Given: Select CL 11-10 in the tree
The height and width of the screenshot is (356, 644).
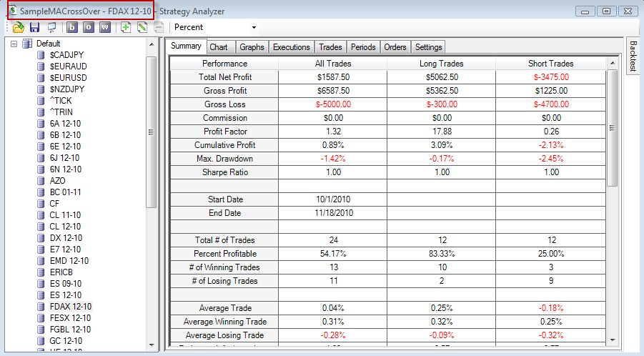Looking at the screenshot, I should [x=65, y=215].
